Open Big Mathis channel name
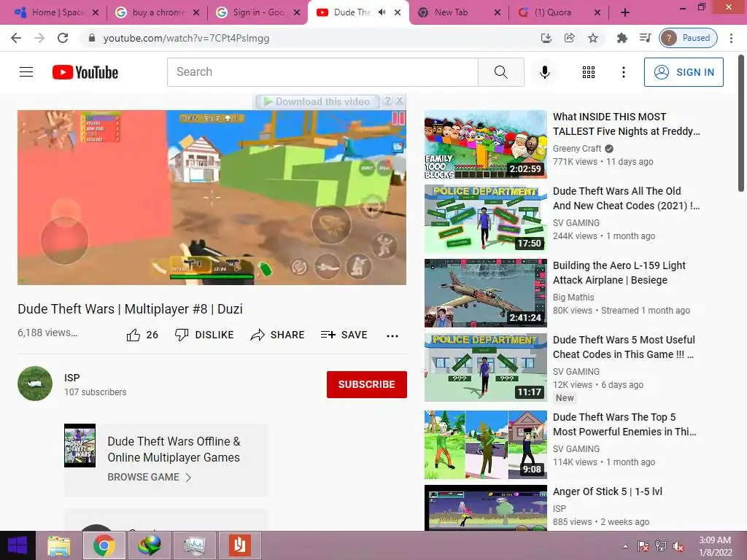Screen dimensions: 747x560 [x=573, y=297]
